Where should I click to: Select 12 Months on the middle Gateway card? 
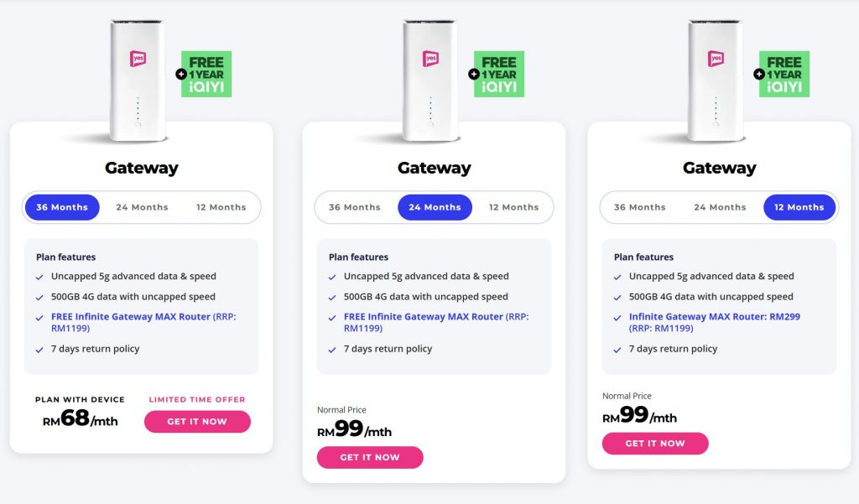coord(513,207)
